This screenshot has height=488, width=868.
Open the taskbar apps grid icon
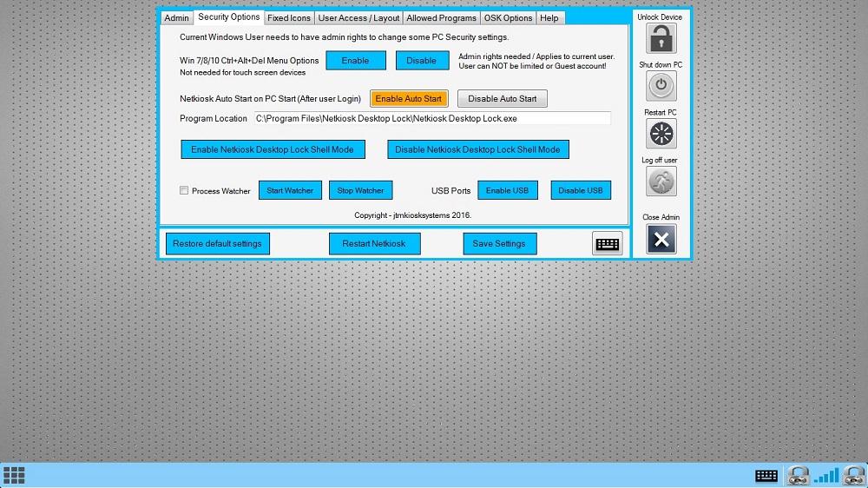coord(15,475)
